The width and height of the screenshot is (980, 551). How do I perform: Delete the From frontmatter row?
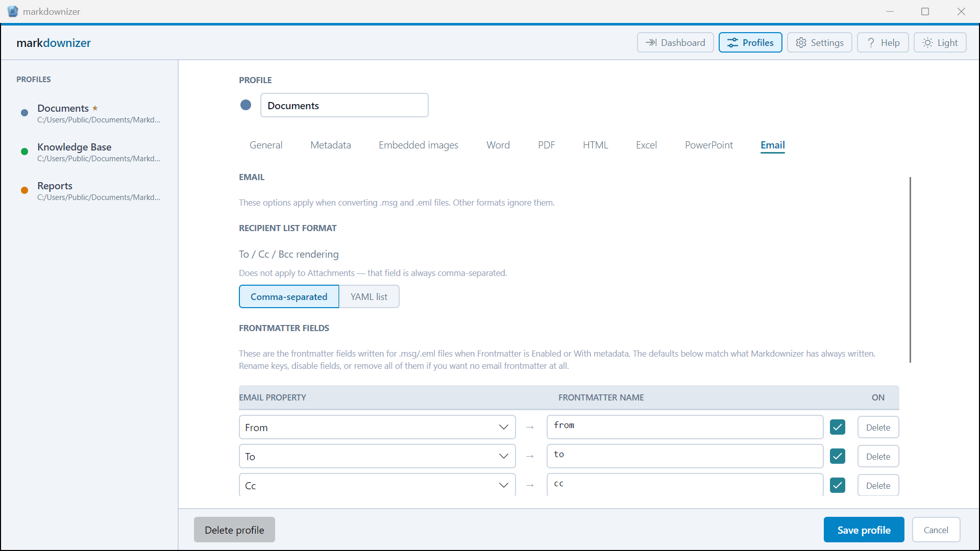tap(878, 427)
